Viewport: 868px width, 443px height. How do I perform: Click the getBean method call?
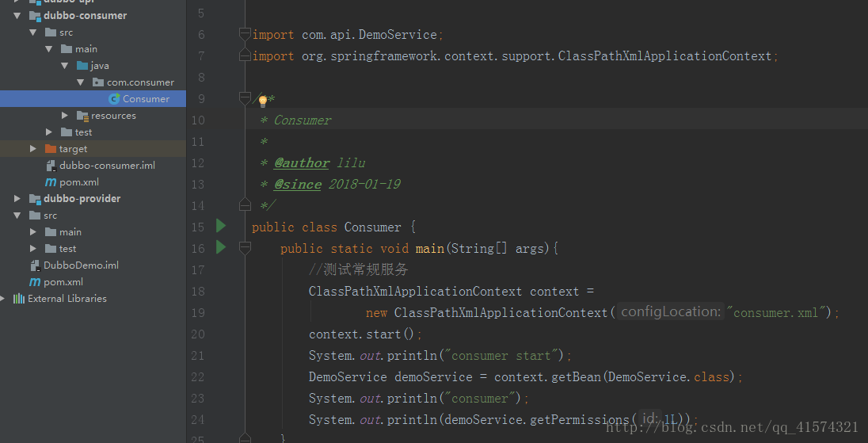pyautogui.click(x=576, y=376)
